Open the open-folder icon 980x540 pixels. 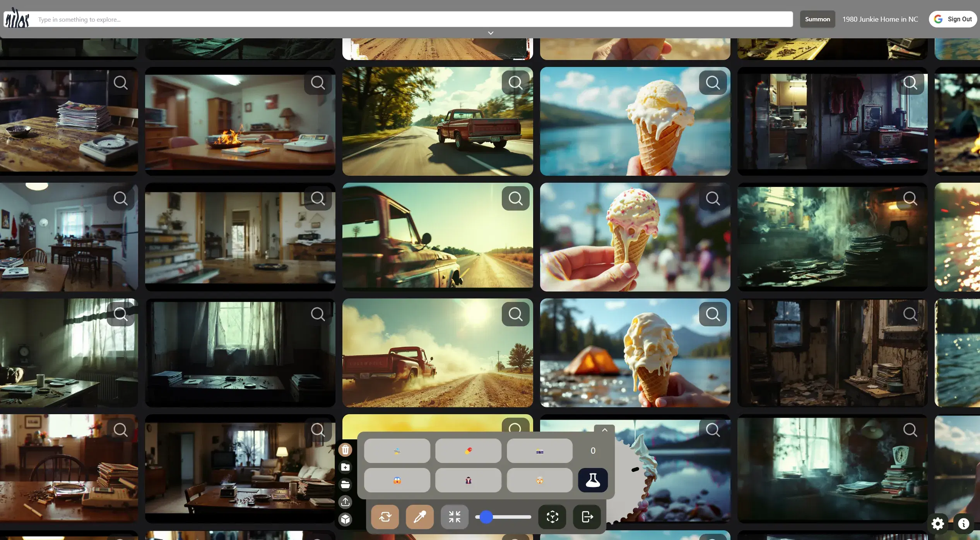pos(345,485)
